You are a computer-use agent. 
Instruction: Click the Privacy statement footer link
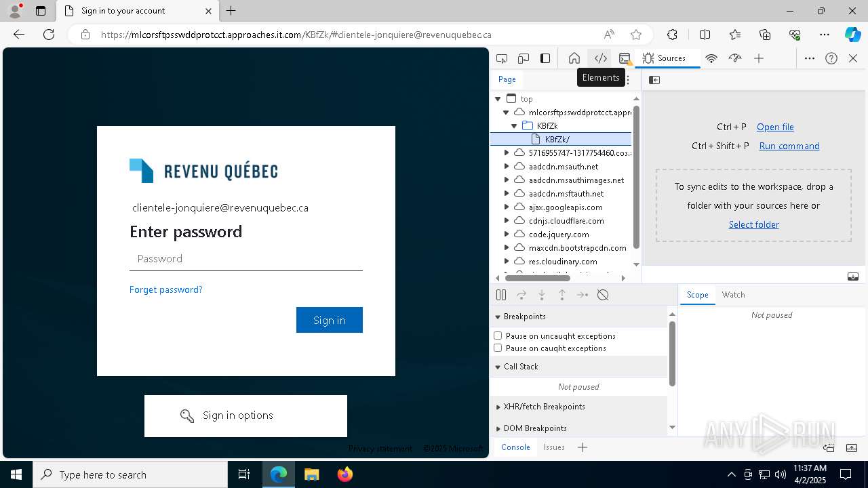point(380,449)
